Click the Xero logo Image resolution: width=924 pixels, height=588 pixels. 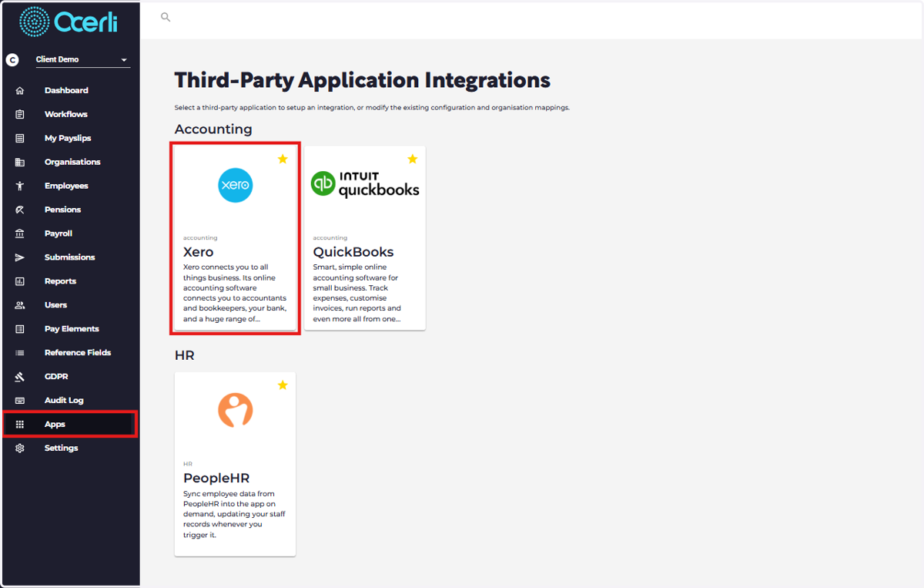pos(235,186)
